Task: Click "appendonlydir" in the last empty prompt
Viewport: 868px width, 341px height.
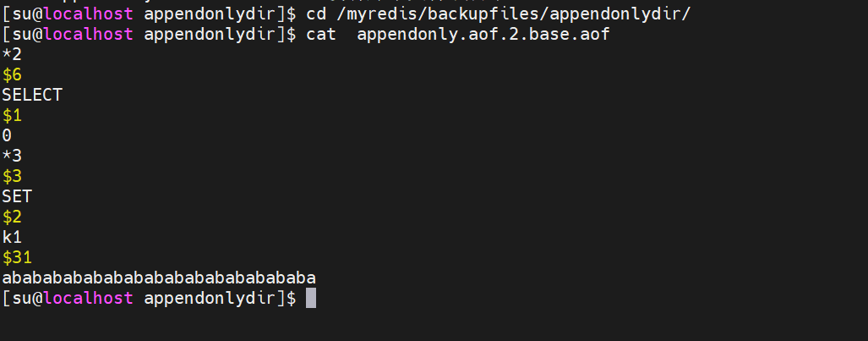Action: 210,298
